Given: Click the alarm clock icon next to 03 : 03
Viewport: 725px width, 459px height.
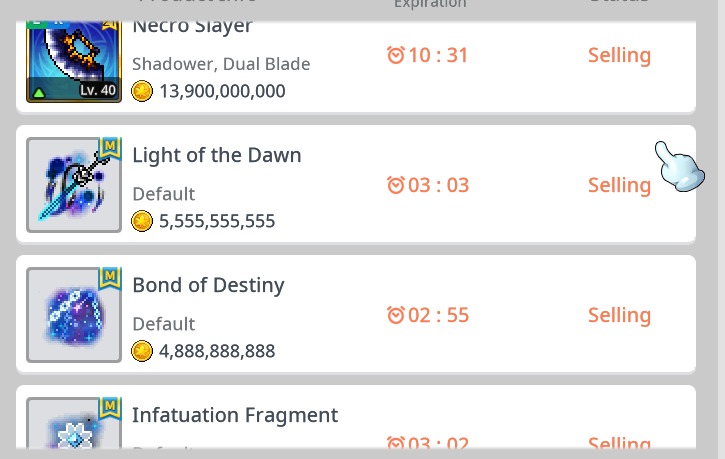Looking at the screenshot, I should 396,185.
